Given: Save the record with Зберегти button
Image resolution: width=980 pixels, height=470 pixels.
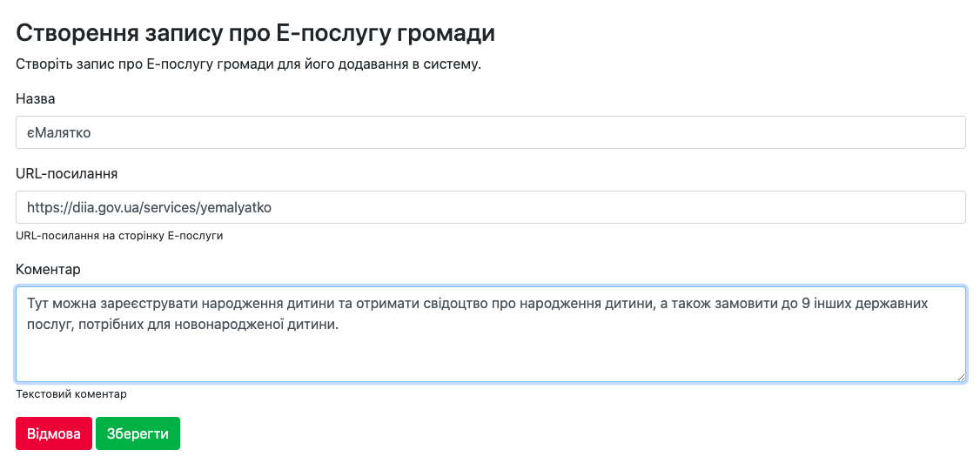Looking at the screenshot, I should pos(138,433).
